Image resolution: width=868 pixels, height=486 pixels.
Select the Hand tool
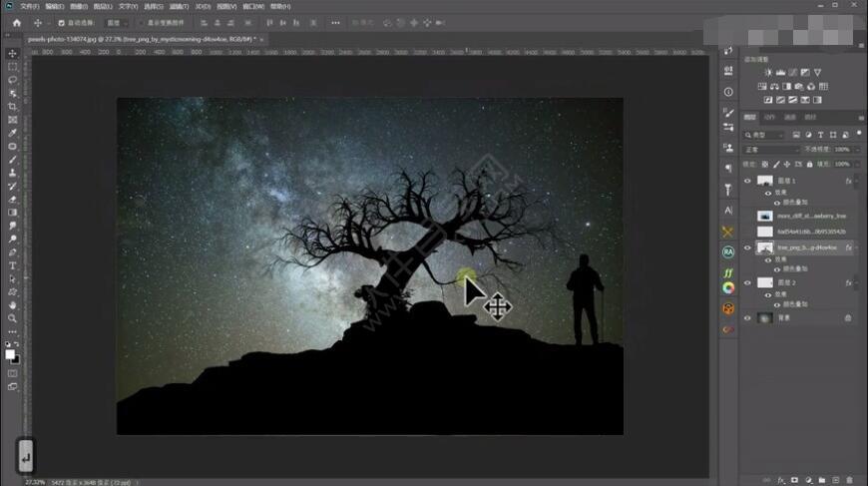[12, 305]
